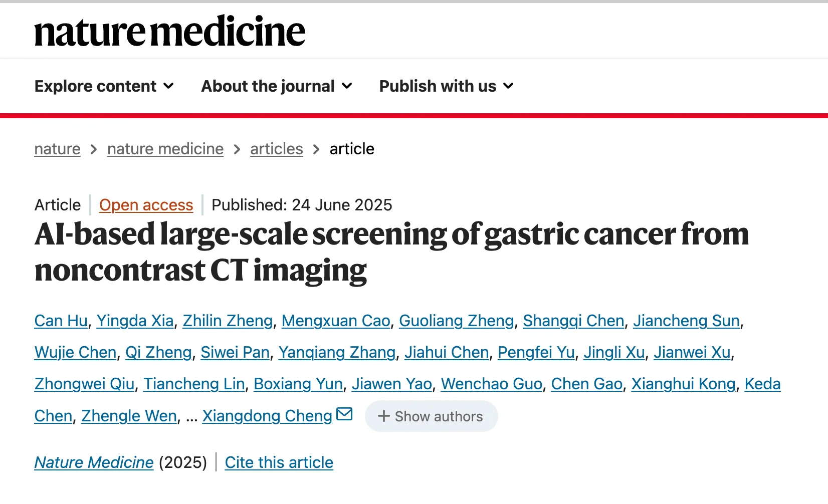Select author Zhengle Wen
The width and height of the screenshot is (828, 504).
pyautogui.click(x=129, y=416)
